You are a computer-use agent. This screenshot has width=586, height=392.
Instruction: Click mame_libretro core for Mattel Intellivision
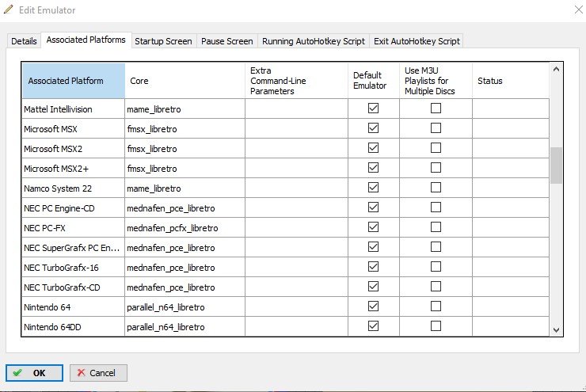click(185, 109)
